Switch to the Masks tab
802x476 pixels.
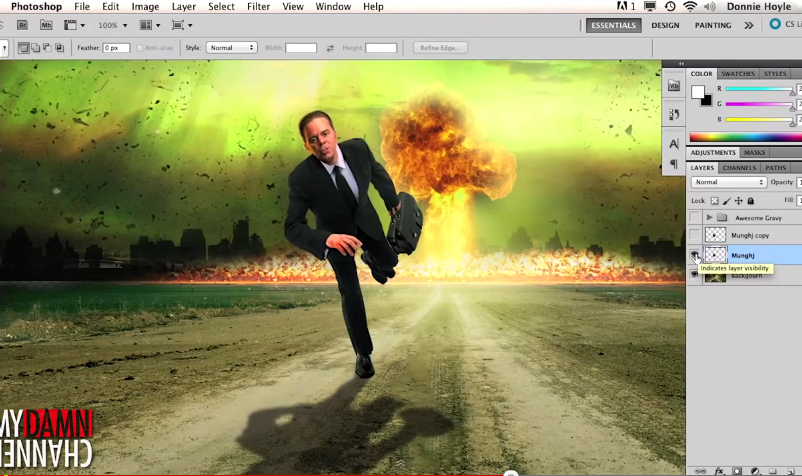pos(754,152)
